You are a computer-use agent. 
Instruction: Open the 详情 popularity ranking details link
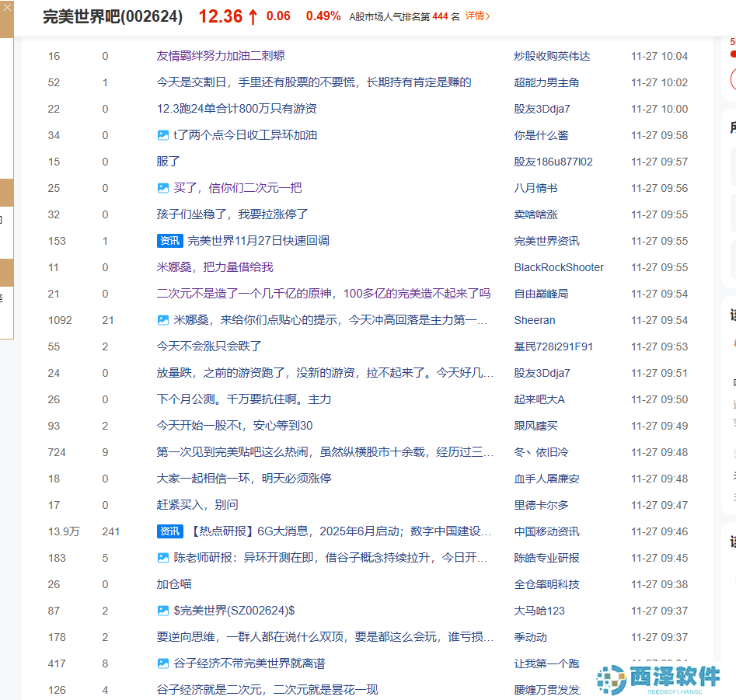click(477, 16)
